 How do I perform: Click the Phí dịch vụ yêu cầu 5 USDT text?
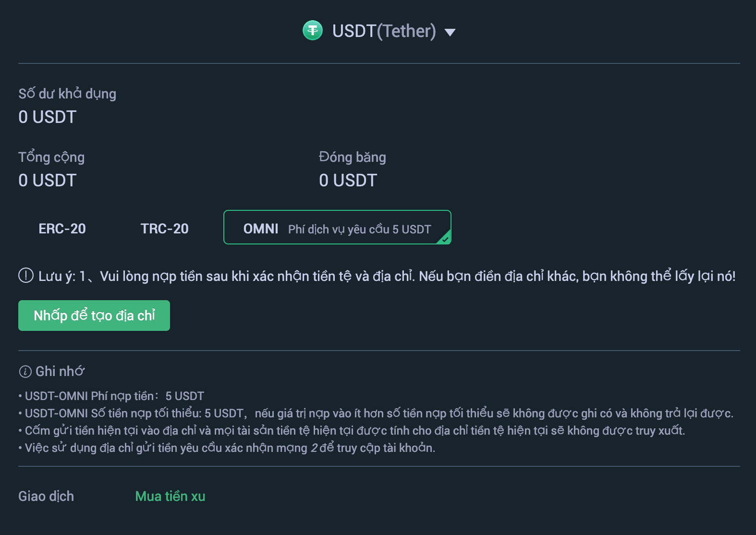(x=359, y=230)
